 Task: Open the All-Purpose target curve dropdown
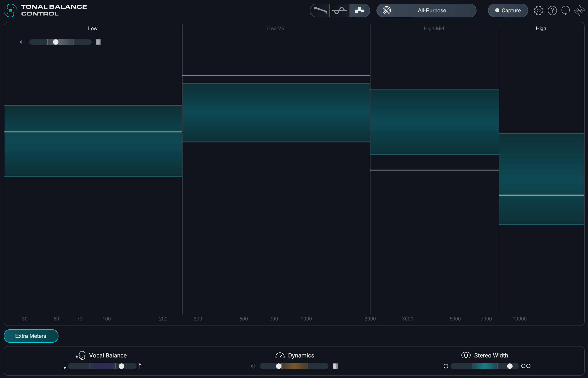[432, 10]
